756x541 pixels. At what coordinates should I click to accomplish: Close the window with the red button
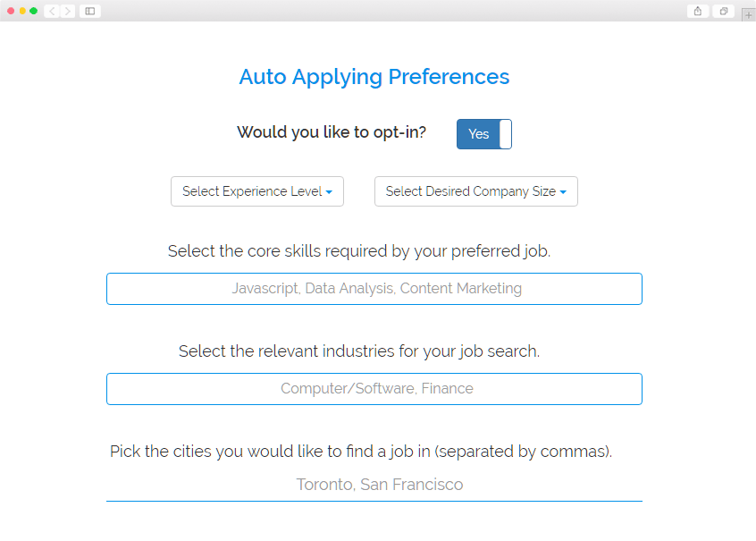point(11,11)
